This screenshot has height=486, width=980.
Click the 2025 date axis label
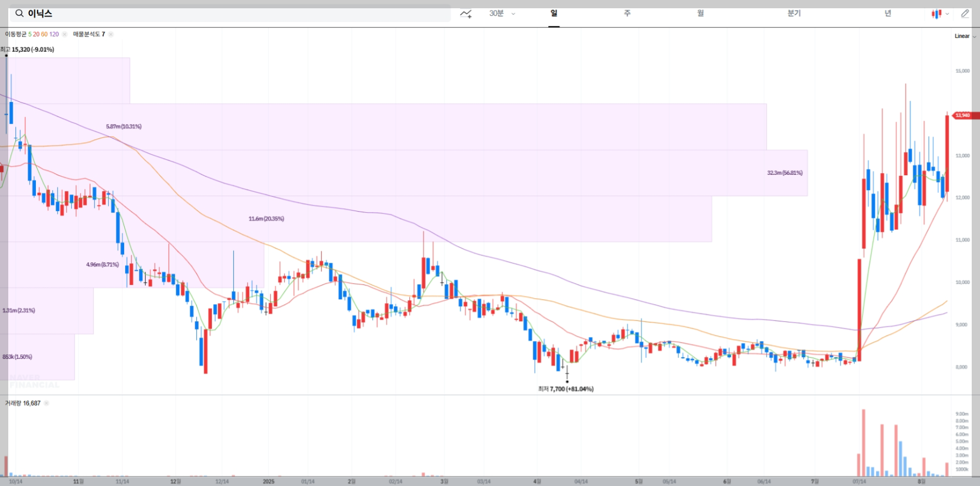269,482
